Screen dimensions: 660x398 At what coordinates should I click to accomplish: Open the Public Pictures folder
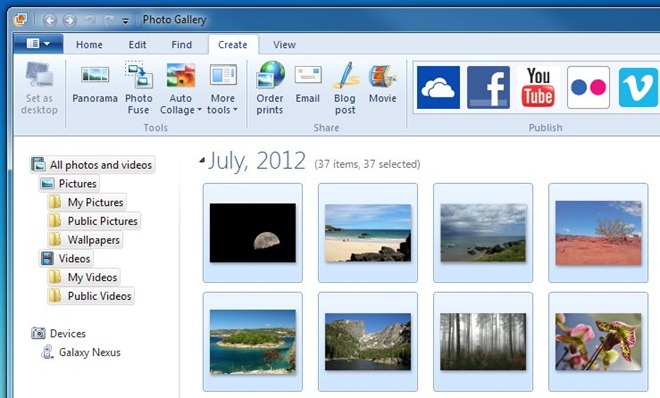94,221
